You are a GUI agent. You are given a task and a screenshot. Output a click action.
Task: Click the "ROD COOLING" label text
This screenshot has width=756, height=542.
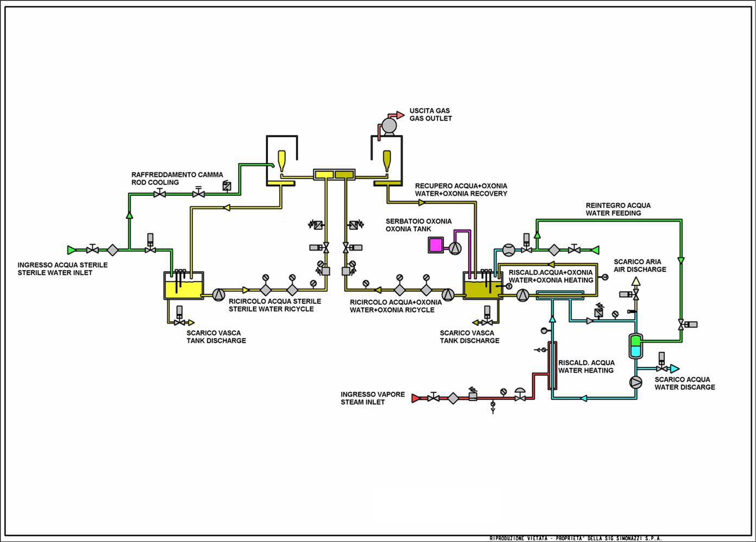point(155,183)
